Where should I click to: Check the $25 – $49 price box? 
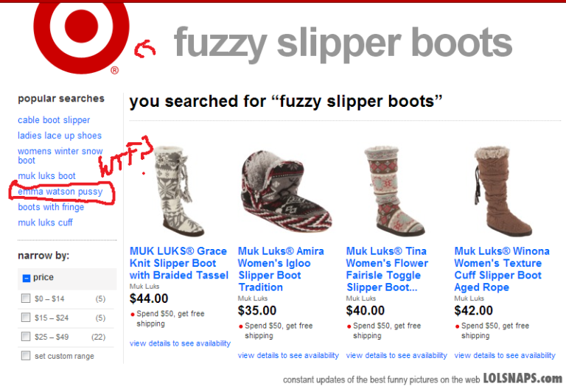point(26,337)
